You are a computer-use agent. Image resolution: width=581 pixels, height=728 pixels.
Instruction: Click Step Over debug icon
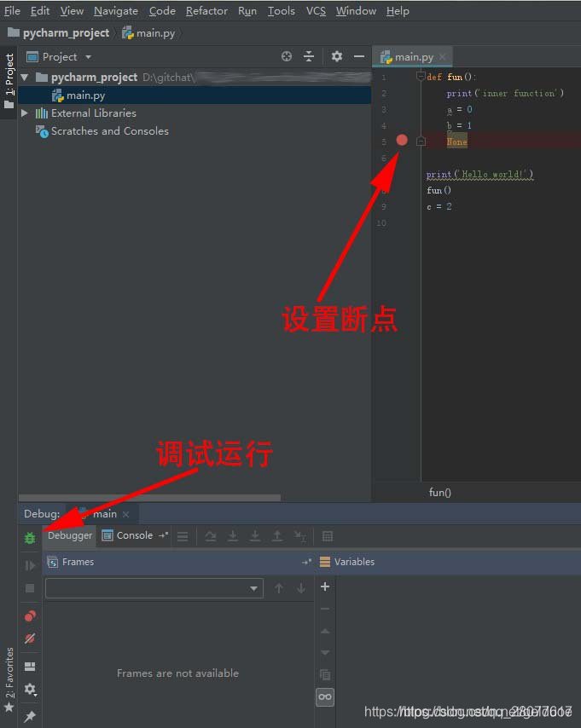tap(211, 536)
